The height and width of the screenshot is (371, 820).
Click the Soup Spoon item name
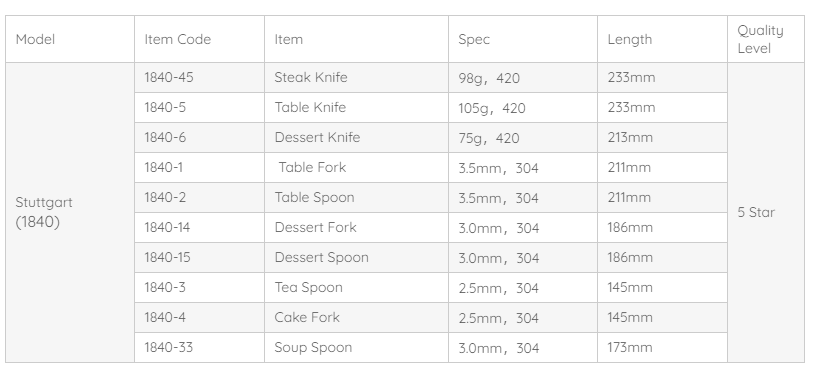point(313,347)
